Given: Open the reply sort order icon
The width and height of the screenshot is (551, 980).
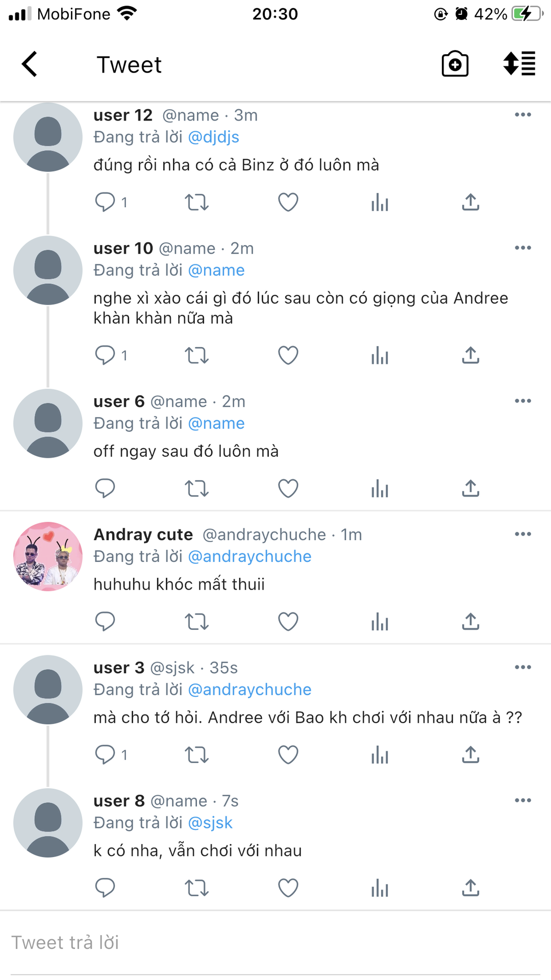Looking at the screenshot, I should [x=519, y=64].
